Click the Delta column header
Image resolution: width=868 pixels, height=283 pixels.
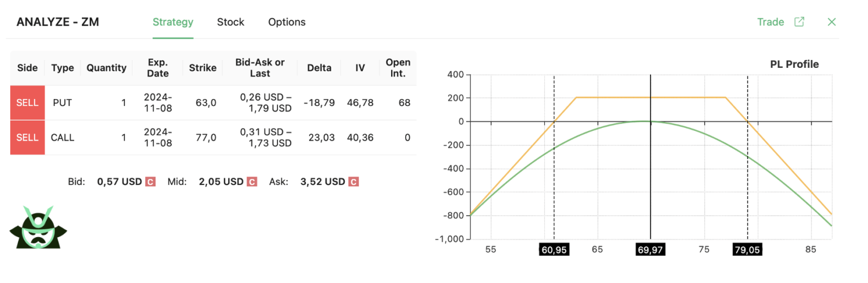pos(319,68)
